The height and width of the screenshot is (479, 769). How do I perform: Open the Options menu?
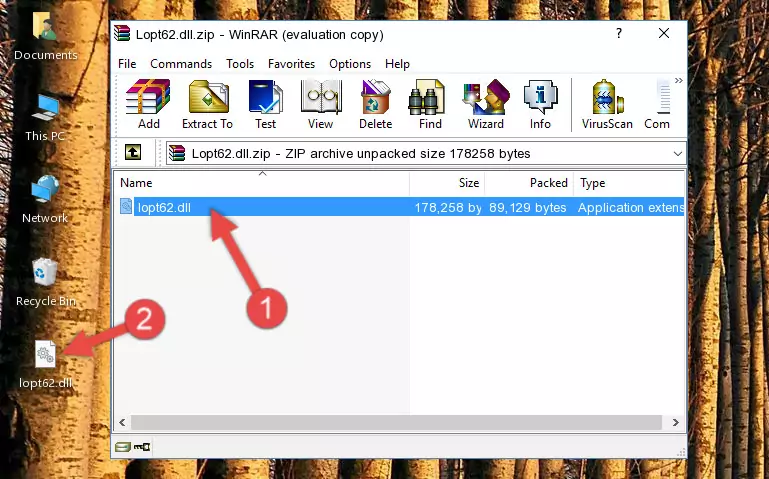[x=350, y=64]
